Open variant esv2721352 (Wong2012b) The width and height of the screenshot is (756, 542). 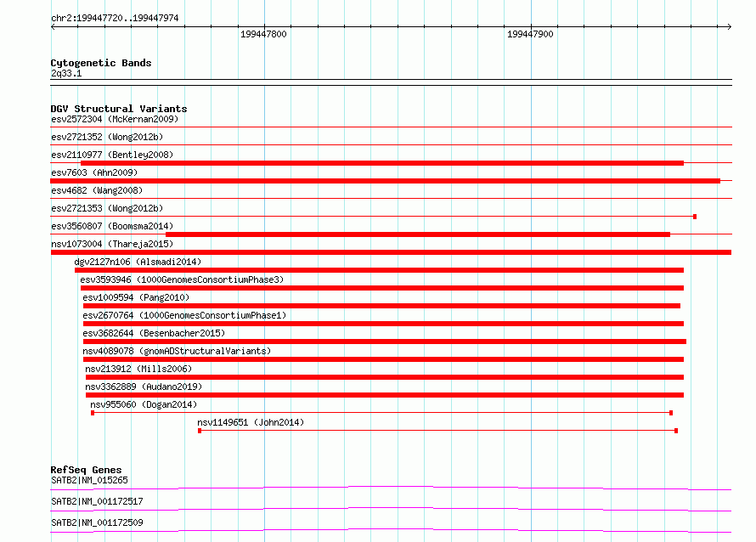(107, 137)
